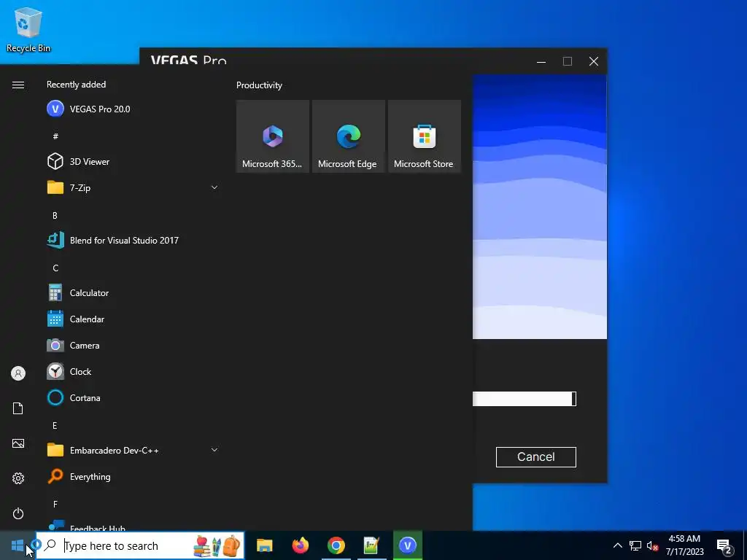Focus the taskbar search box
The height and width of the screenshot is (560, 747).
(140, 545)
